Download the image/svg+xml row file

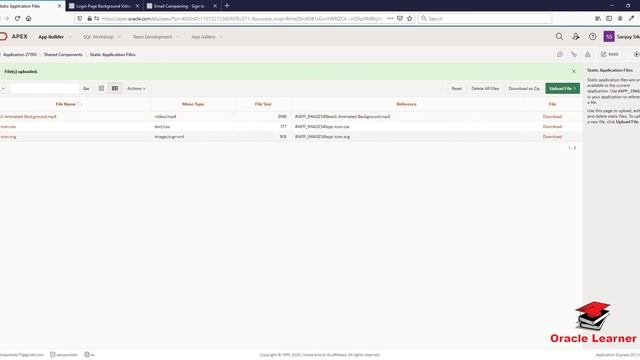[552, 137]
